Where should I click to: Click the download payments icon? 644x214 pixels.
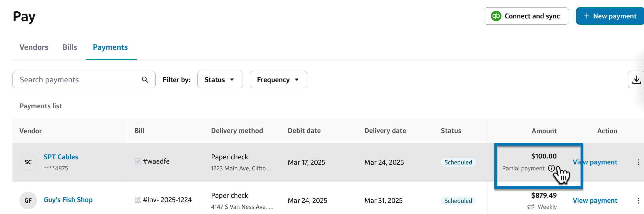click(x=636, y=80)
